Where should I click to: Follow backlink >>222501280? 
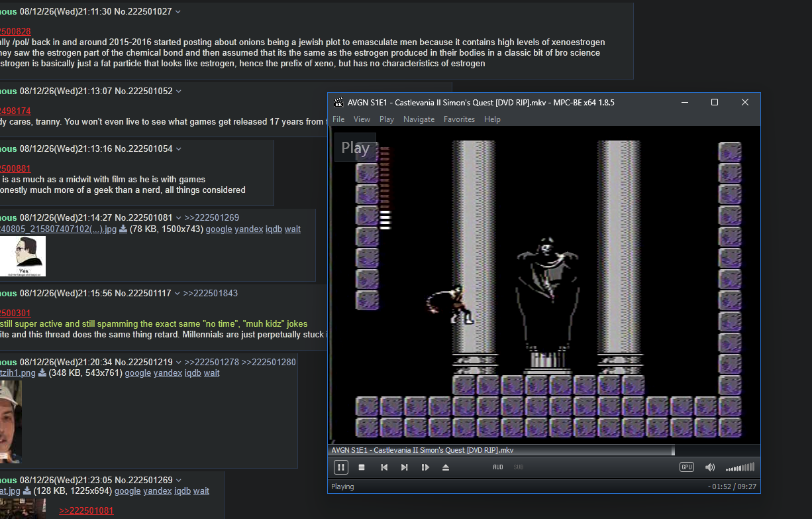point(269,362)
